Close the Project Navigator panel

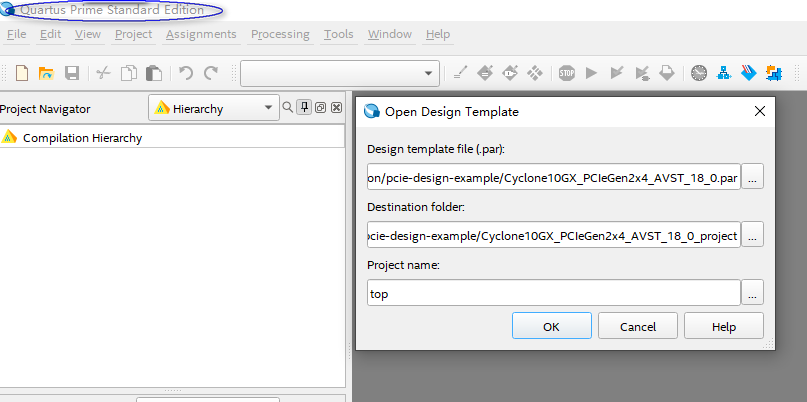tap(336, 108)
